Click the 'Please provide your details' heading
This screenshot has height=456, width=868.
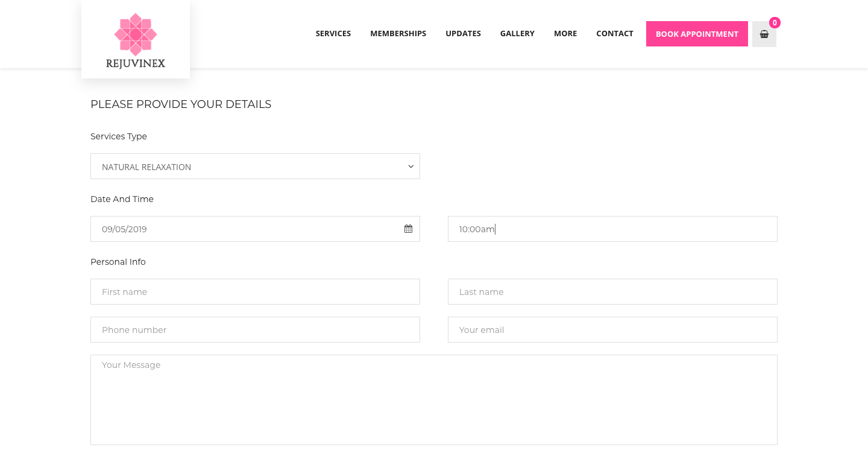coord(181,104)
